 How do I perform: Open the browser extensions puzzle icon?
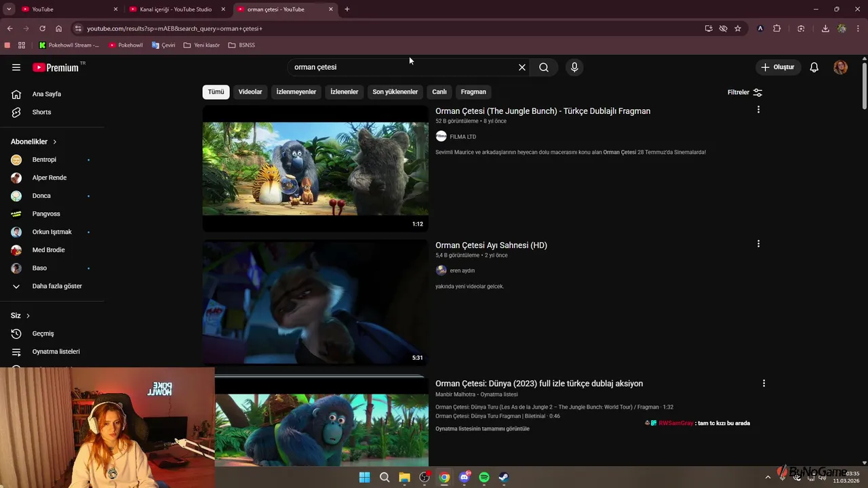tap(777, 28)
